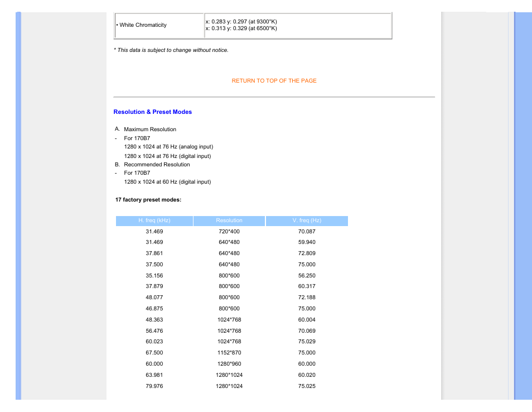Click the 75.029 vertical frequency value
532x412 pixels.
pyautogui.click(x=307, y=342)
